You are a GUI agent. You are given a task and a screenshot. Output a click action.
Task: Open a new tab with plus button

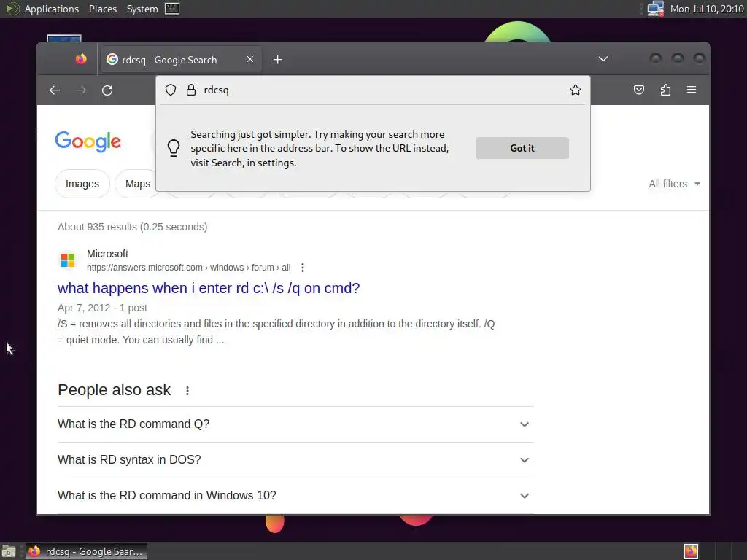click(278, 60)
